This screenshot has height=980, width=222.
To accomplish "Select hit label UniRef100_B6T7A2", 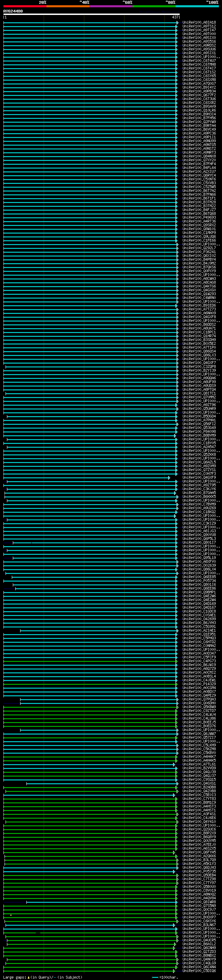I will coord(199,191).
